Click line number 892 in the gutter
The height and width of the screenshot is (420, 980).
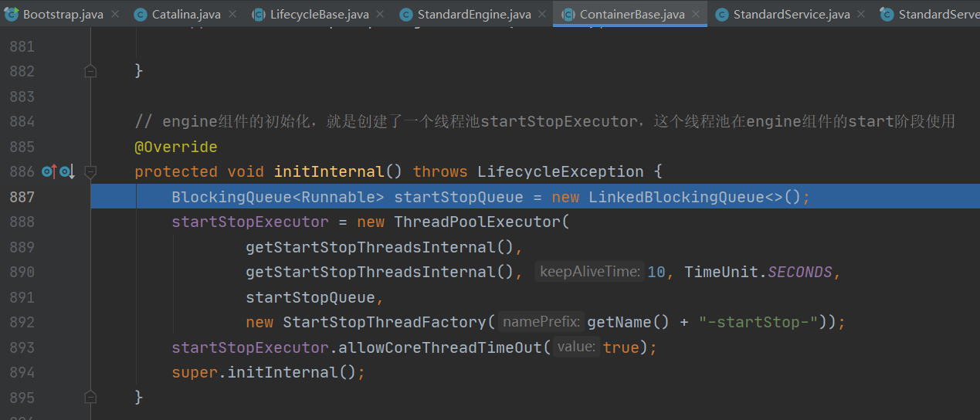(x=22, y=322)
